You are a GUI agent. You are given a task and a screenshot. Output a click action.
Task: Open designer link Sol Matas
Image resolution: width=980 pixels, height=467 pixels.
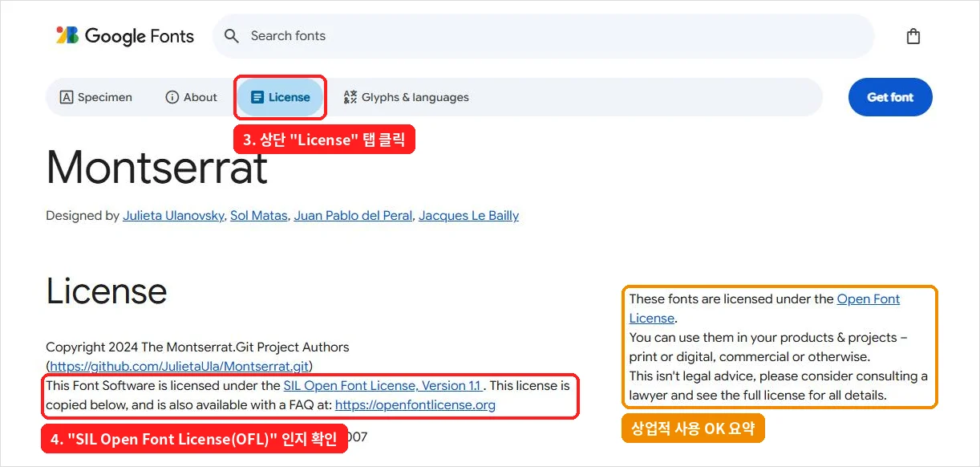coord(258,216)
